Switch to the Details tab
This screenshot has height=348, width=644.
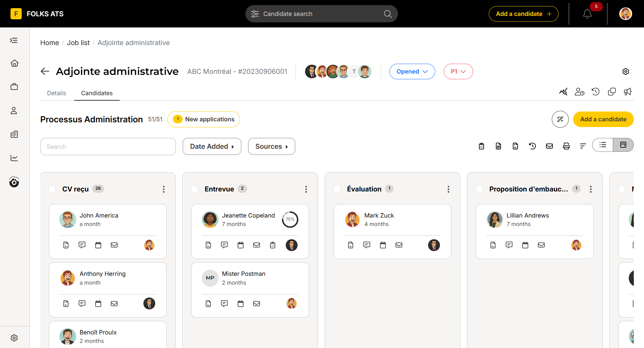click(57, 93)
